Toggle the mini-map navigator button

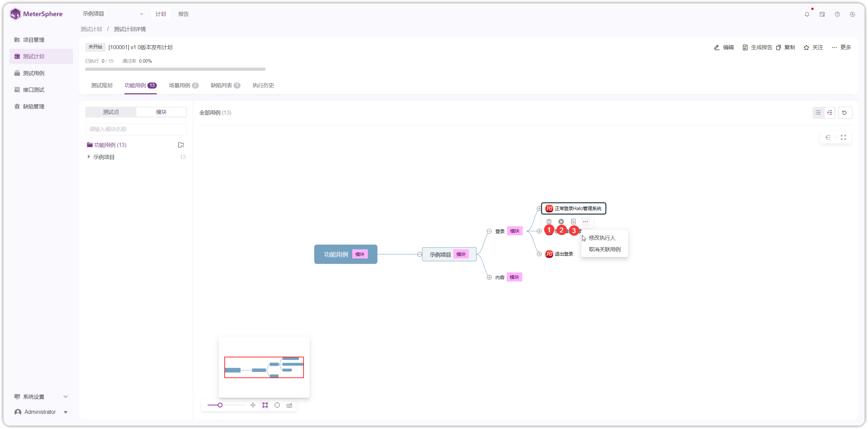[x=265, y=405]
